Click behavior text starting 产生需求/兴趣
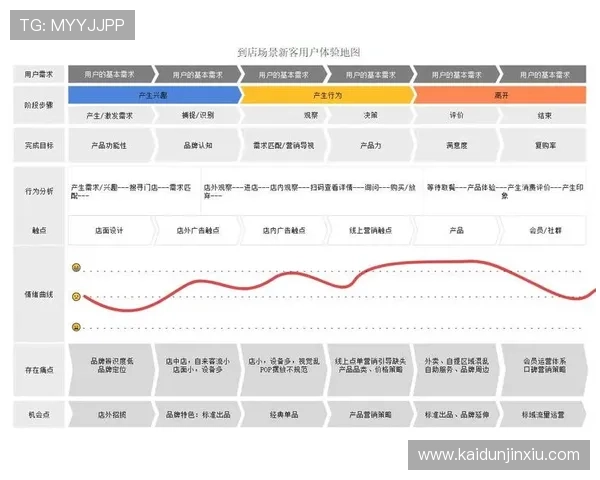This screenshot has height=480, width=600. pos(131,191)
